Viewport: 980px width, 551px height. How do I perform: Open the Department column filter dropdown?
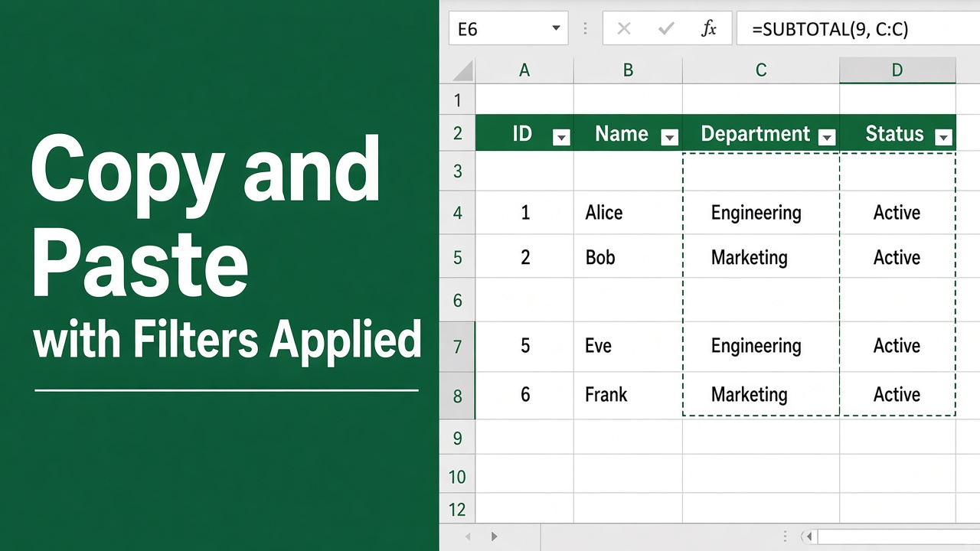[x=827, y=138]
